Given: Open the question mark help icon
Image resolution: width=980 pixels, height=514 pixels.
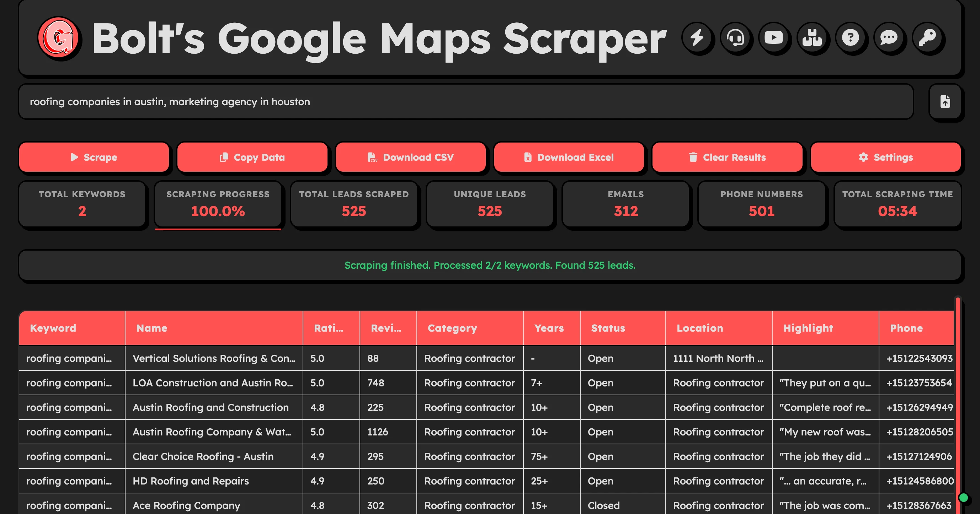Looking at the screenshot, I should (x=851, y=38).
